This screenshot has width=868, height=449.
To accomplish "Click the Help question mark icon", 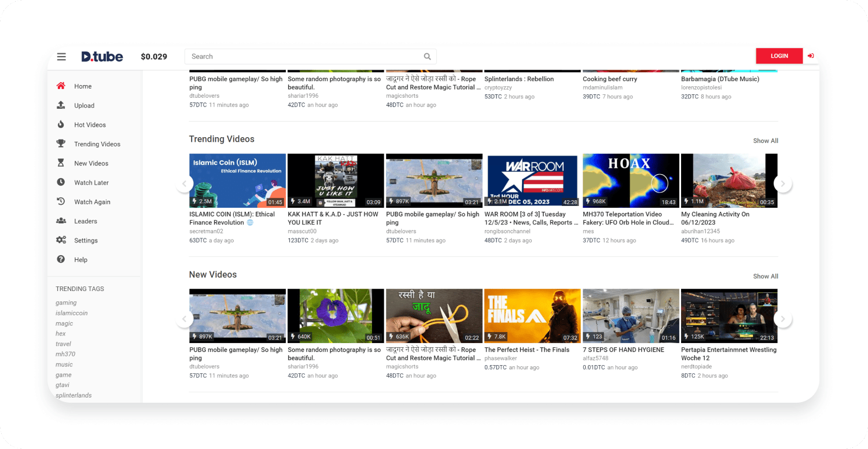I will pos(61,259).
